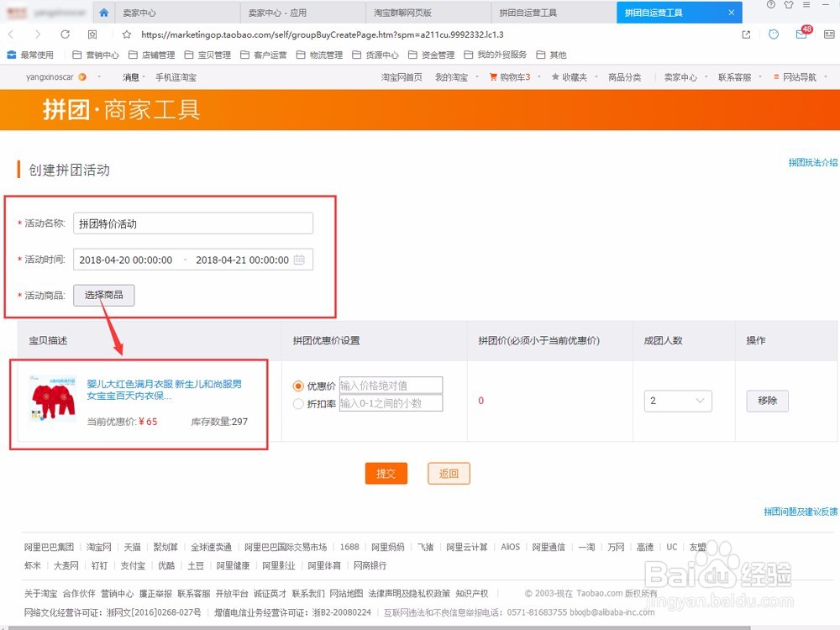The height and width of the screenshot is (630, 840).
Task: Click the 提交 submit button
Action: tap(386, 473)
